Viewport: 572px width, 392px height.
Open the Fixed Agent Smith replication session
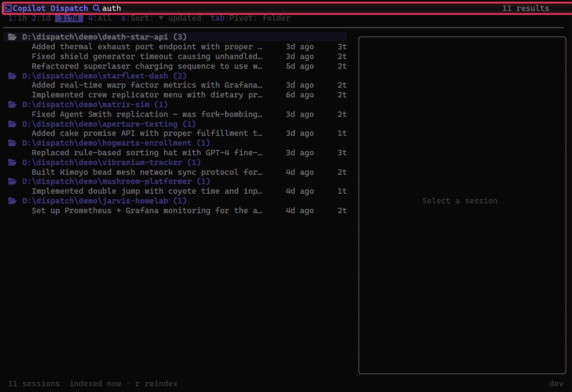click(x=147, y=114)
